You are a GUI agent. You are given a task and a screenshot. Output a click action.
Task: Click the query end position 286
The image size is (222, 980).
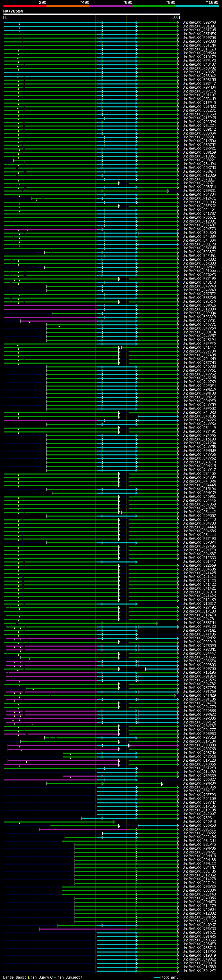pos(175,17)
